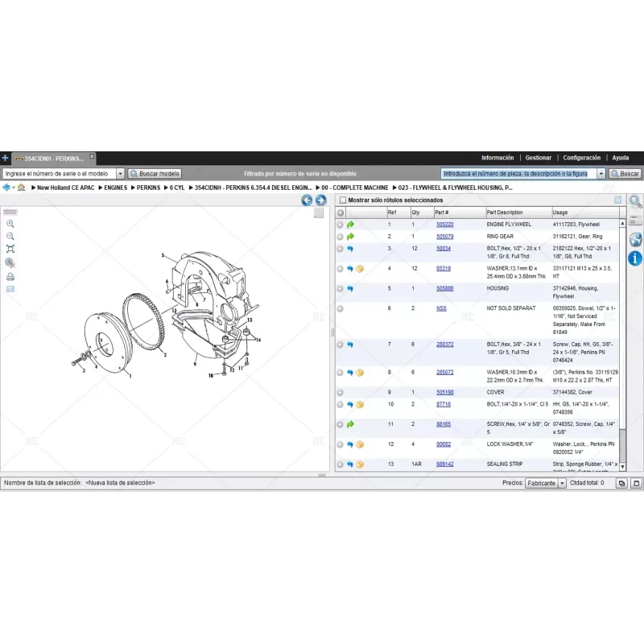Open the Configuración menu
Viewport: 644px width, 644px height.
pos(582,158)
